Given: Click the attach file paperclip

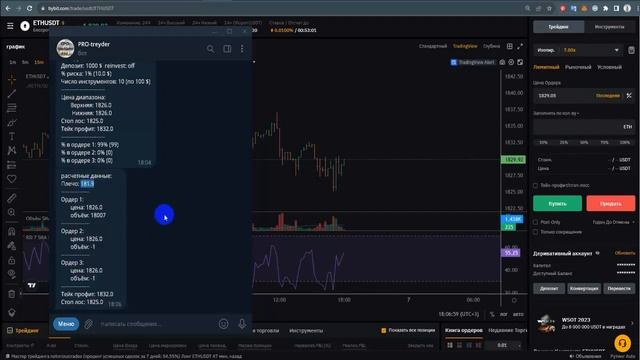Looking at the screenshot, I should [89, 324].
